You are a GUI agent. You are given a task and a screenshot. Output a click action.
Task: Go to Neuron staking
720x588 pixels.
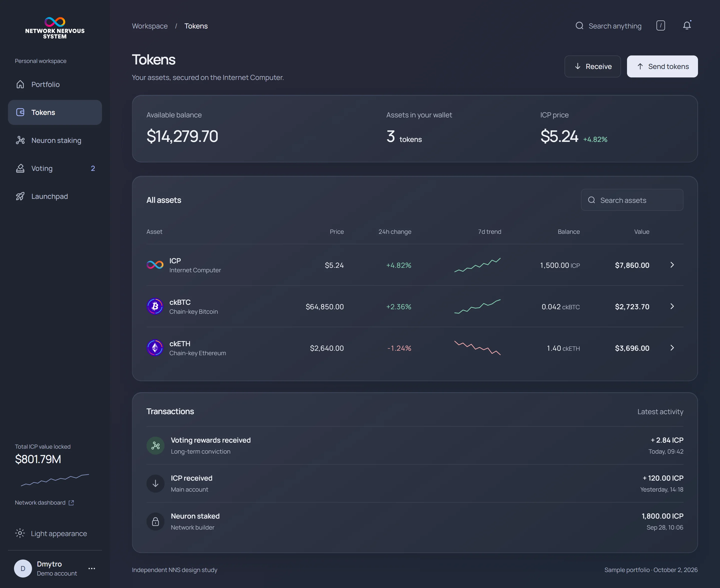(55, 140)
